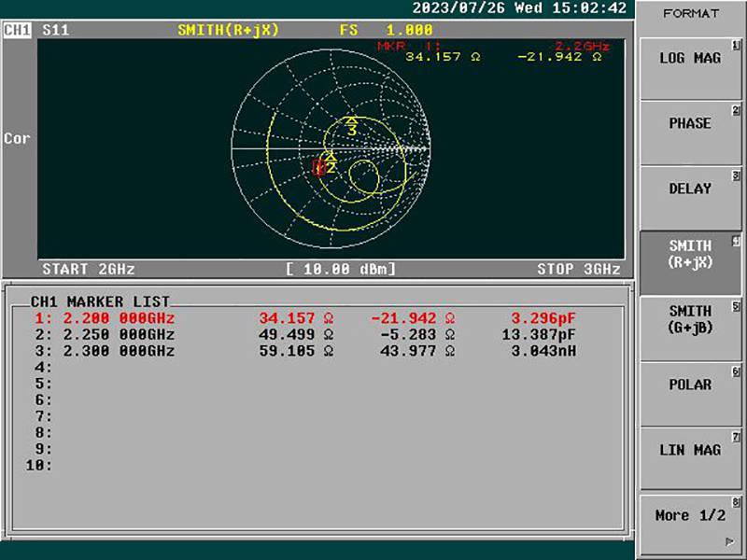This screenshot has height=560, width=747.
Task: Switch display to DELAY format
Action: tap(690, 199)
